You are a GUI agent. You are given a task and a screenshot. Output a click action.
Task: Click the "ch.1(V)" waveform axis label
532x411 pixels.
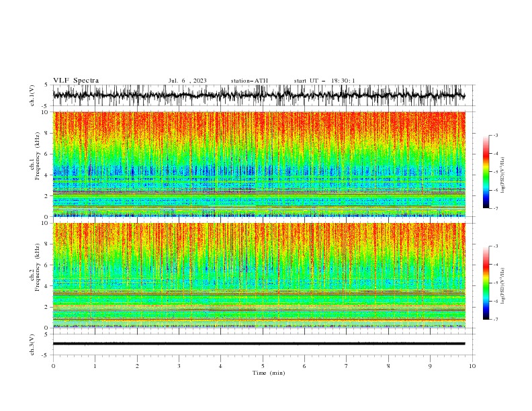32,95
